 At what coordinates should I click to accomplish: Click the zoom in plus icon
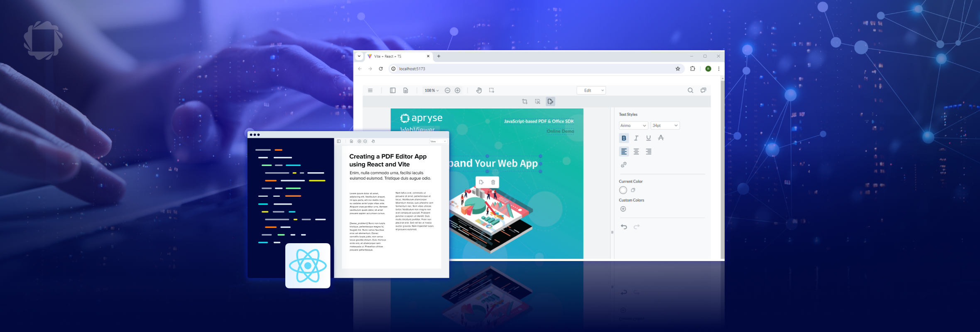(x=458, y=90)
